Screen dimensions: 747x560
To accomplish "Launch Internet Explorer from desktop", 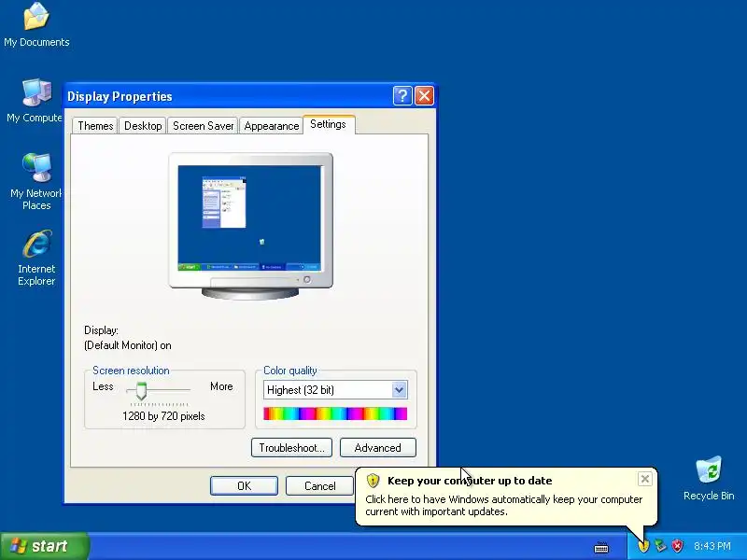I will 36,258.
